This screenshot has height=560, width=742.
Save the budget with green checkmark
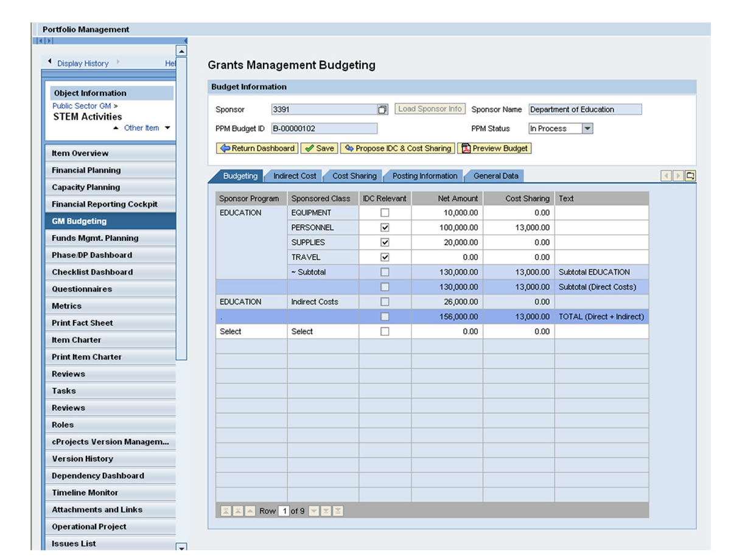pos(319,149)
